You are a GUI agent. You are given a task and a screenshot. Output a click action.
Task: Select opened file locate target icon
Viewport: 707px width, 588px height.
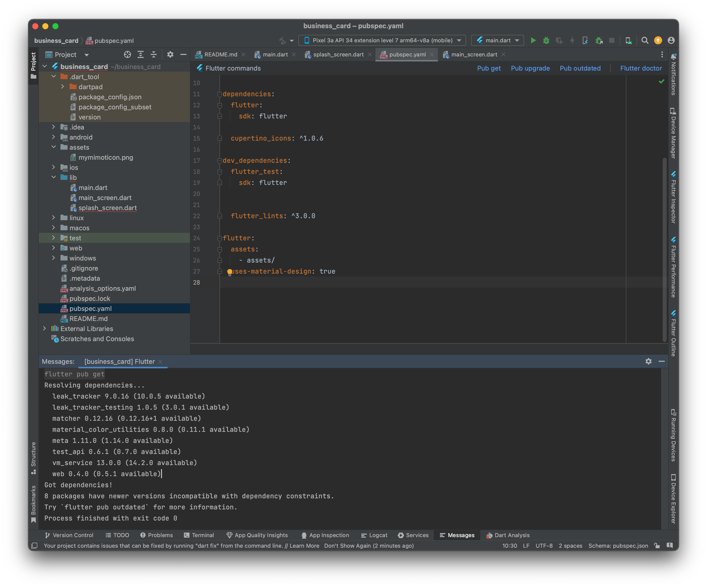127,54
